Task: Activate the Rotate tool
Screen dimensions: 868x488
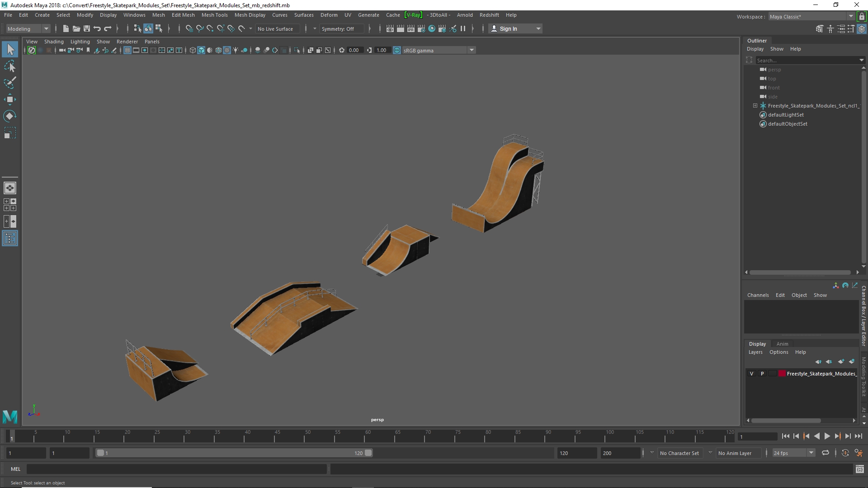Action: (10, 116)
